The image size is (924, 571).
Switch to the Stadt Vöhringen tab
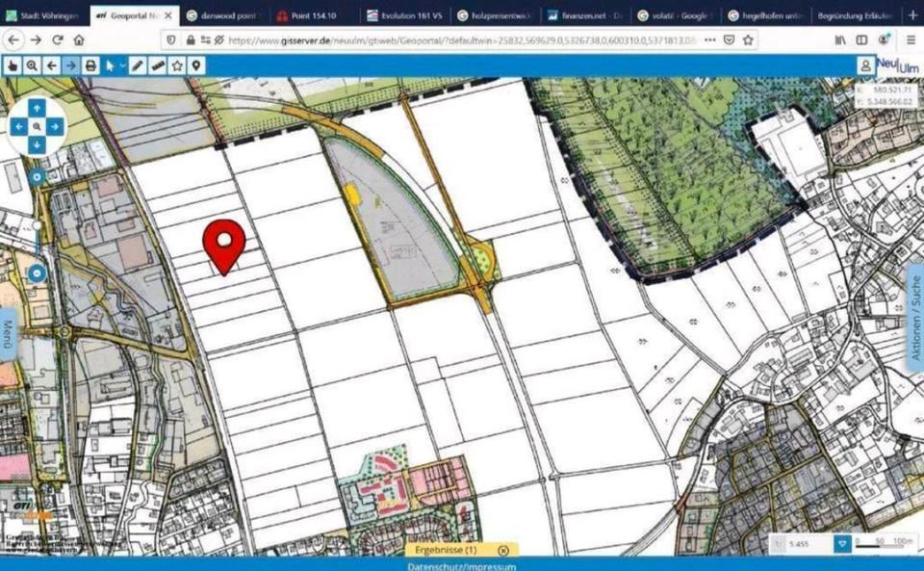43,15
